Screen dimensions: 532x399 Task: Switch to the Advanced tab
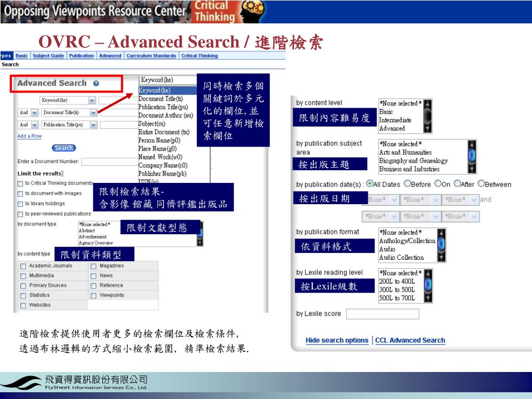110,56
